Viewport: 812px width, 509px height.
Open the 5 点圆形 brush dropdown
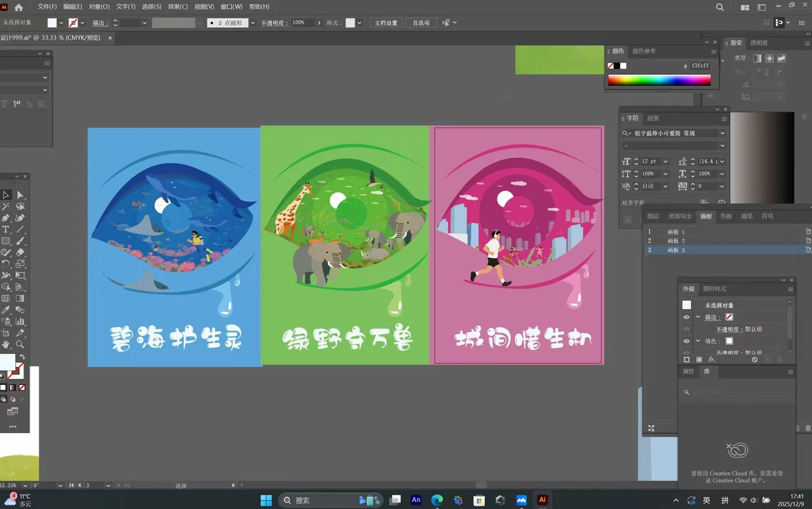tap(253, 23)
